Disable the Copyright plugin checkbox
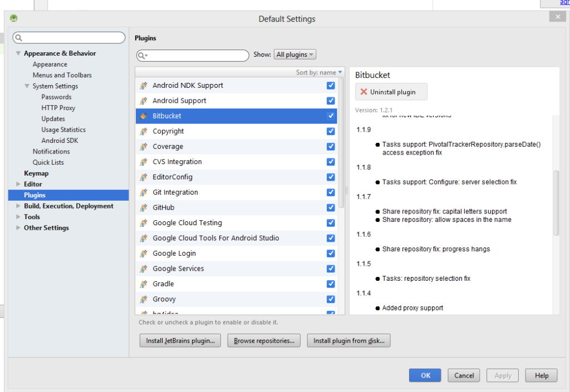 (x=331, y=131)
